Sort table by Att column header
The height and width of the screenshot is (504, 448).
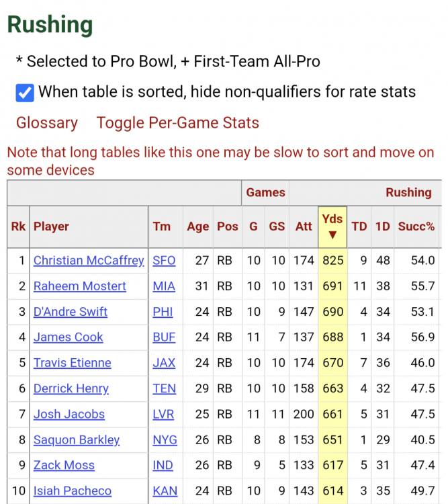tap(304, 226)
